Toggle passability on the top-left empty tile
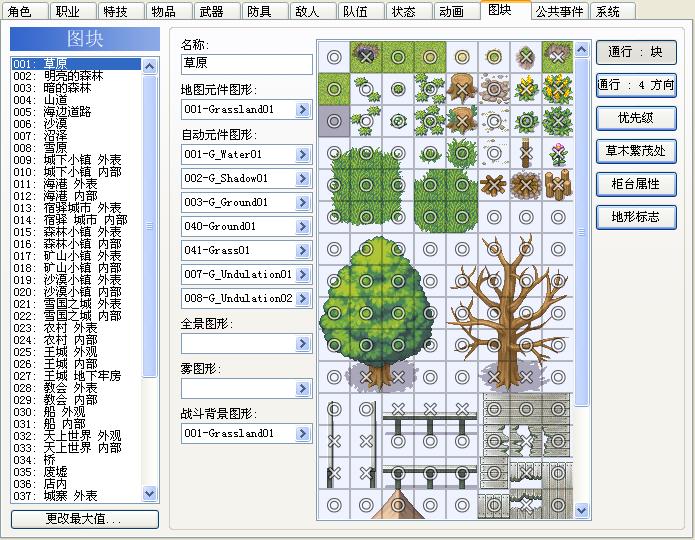The height and width of the screenshot is (540, 695). click(334, 57)
